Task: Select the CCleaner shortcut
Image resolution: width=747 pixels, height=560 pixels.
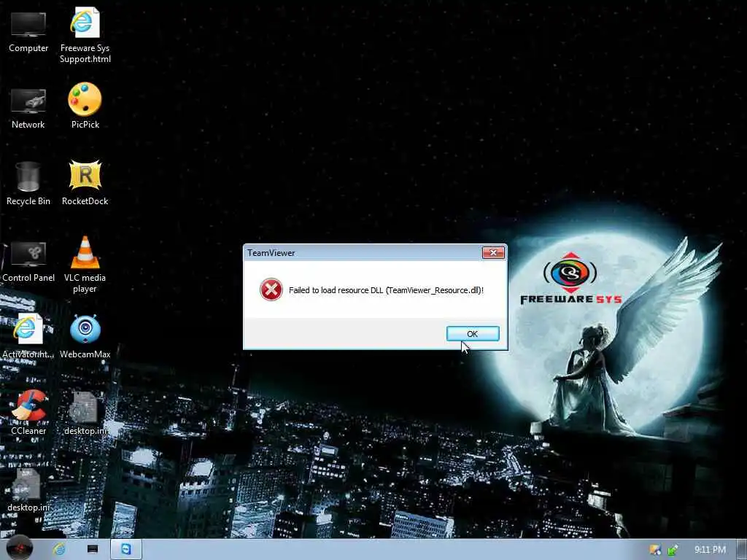Action: coord(28,413)
